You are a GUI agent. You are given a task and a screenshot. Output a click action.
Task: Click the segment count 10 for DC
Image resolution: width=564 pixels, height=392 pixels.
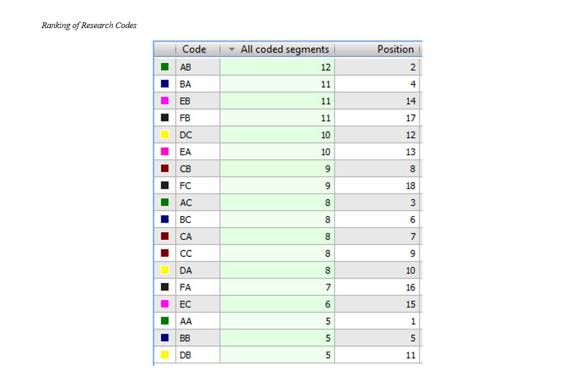pos(326,135)
